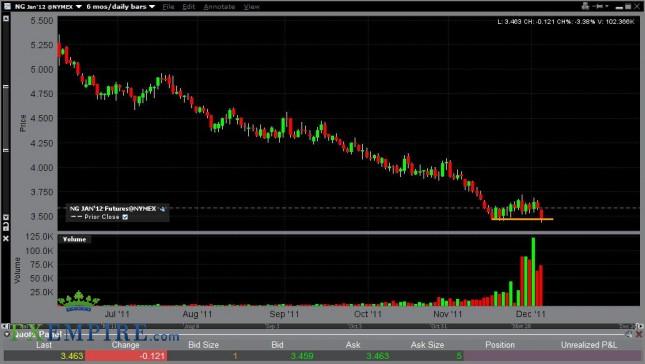This screenshot has width=645, height=364.
Task: Open the View menu
Action: (x=251, y=7)
